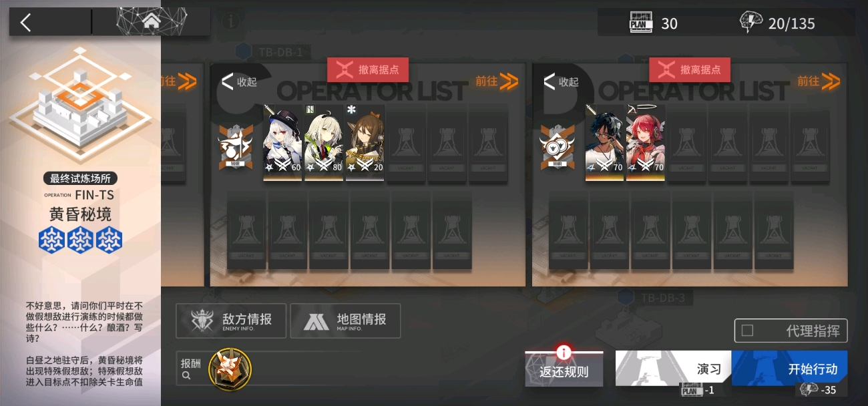
Task: Enable the 代理指挥 auto-deploy checkbox
Action: (x=747, y=331)
